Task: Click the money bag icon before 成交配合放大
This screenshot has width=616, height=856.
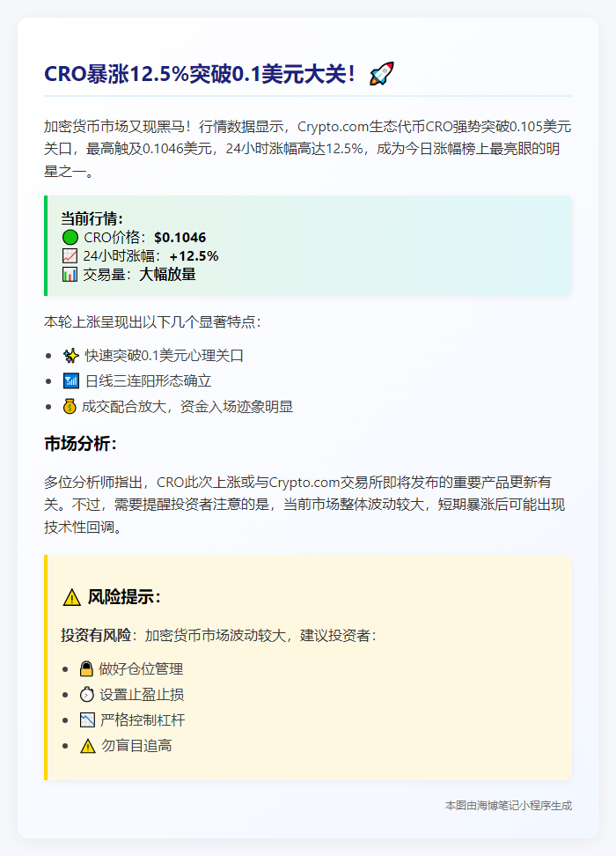Action: 70,407
